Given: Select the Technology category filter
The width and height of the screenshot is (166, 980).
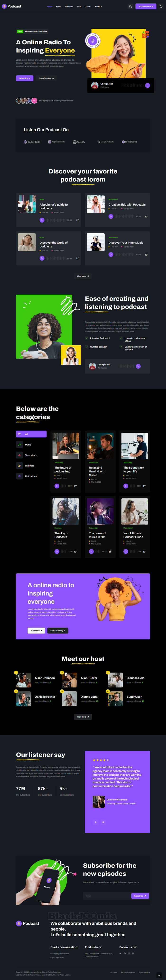Looking at the screenshot, I should [31, 455].
